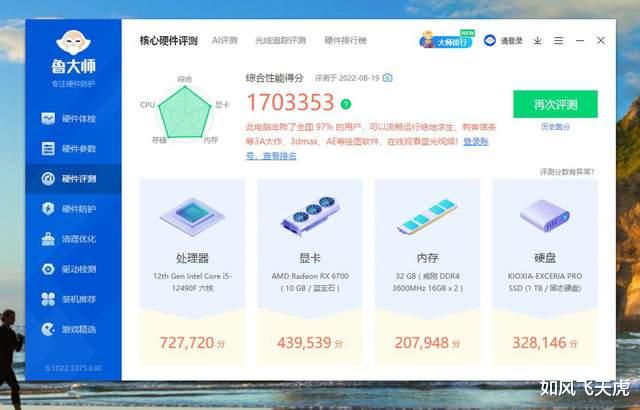Click the 处理器 card title
Viewport: 640px width, 410px height.
(x=192, y=258)
